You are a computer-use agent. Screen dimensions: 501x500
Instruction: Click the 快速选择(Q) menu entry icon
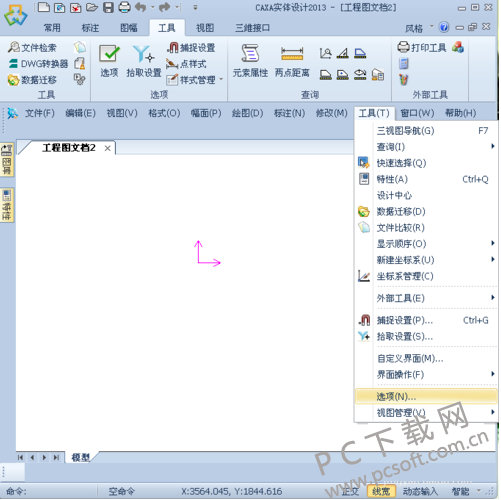click(x=364, y=163)
